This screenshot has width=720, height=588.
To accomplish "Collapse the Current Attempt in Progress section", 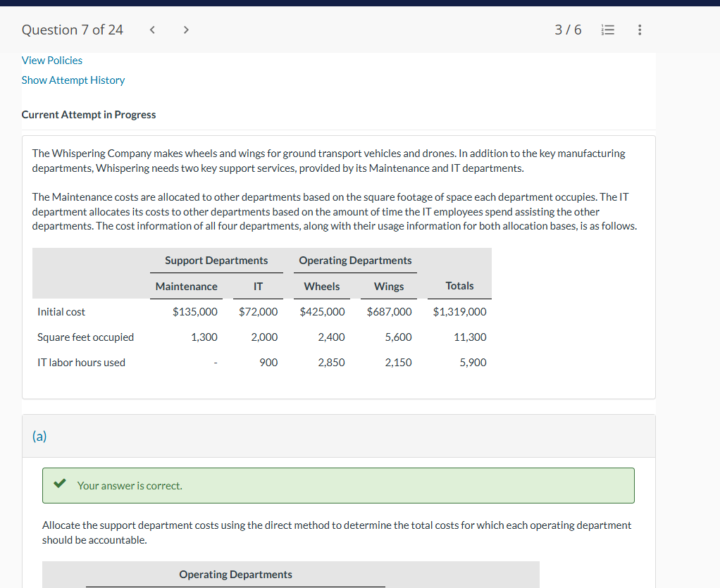I will pyautogui.click(x=88, y=114).
